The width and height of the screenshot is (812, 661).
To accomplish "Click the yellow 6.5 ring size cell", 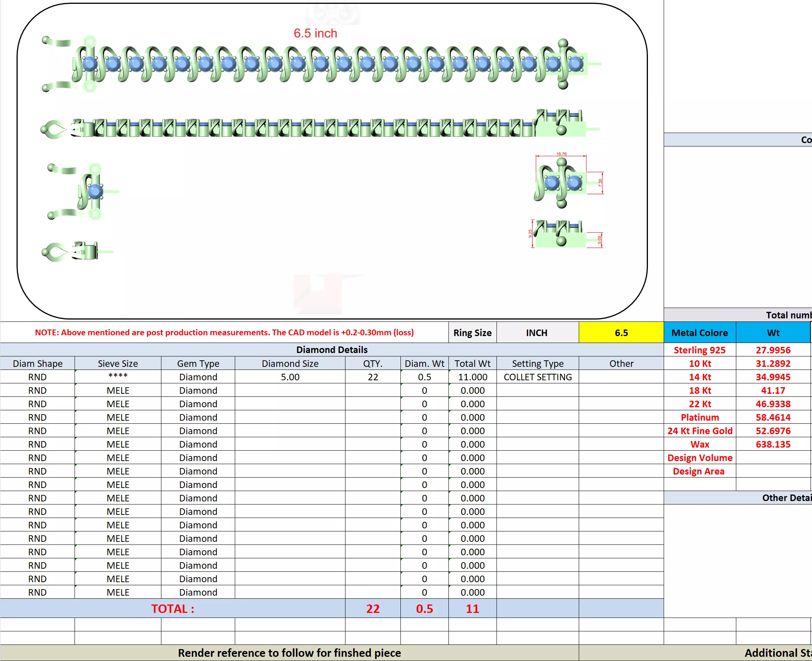I will [621, 333].
